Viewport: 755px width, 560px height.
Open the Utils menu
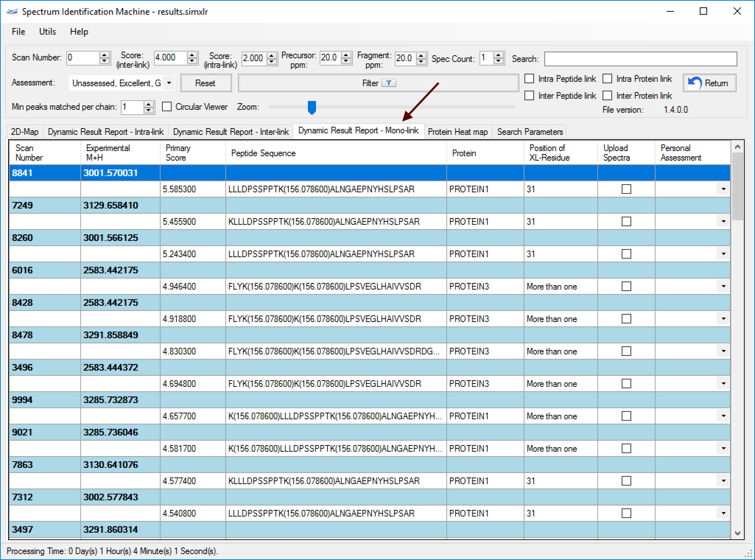pos(48,32)
